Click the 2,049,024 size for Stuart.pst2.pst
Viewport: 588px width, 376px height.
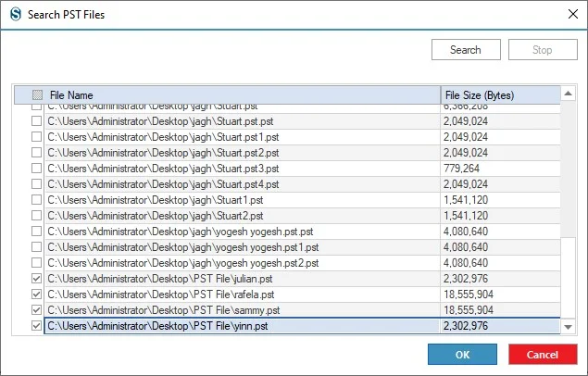pyautogui.click(x=501, y=153)
